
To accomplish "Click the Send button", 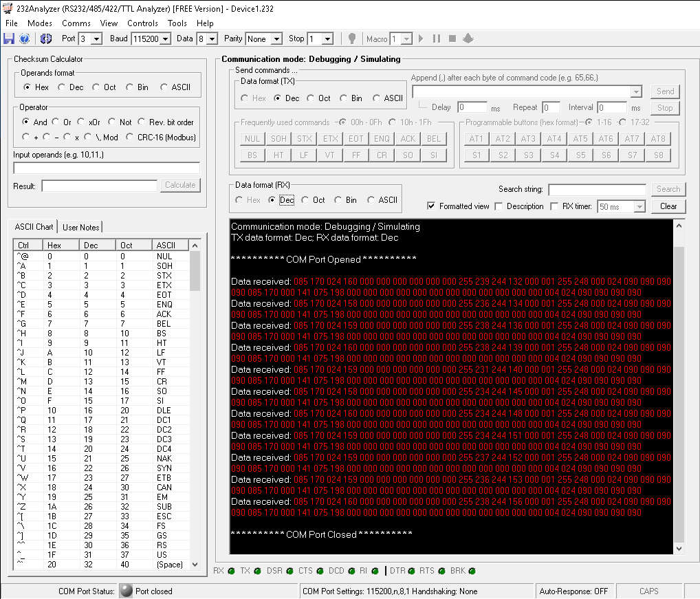I will coord(665,91).
